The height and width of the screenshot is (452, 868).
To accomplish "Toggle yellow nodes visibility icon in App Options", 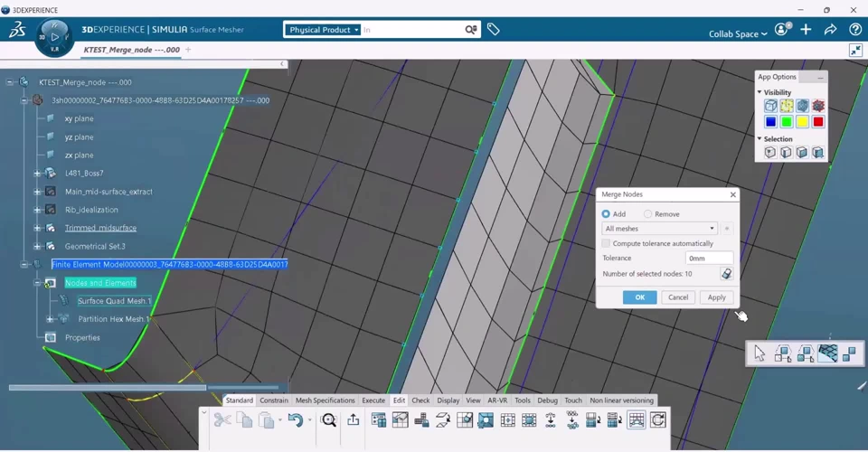I will coord(786,106).
